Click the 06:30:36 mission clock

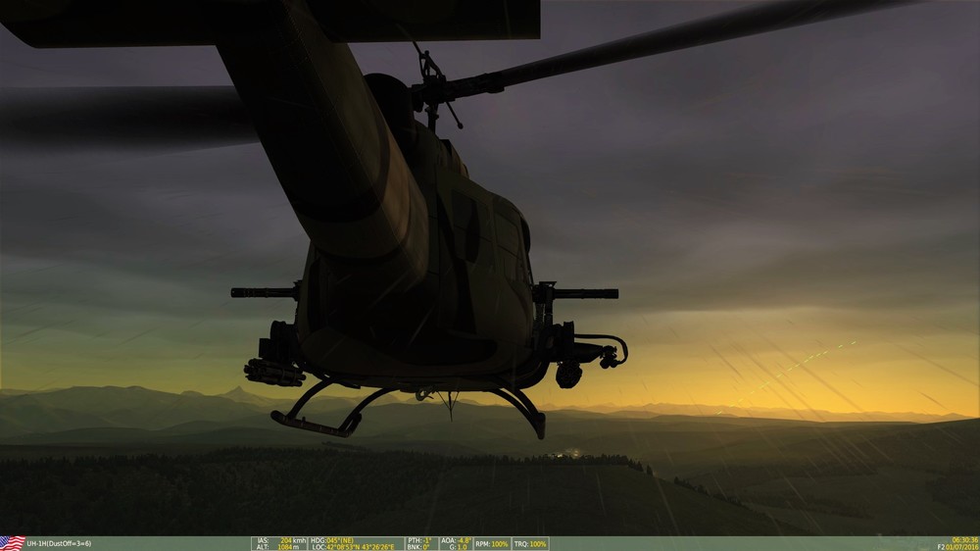pos(965,540)
